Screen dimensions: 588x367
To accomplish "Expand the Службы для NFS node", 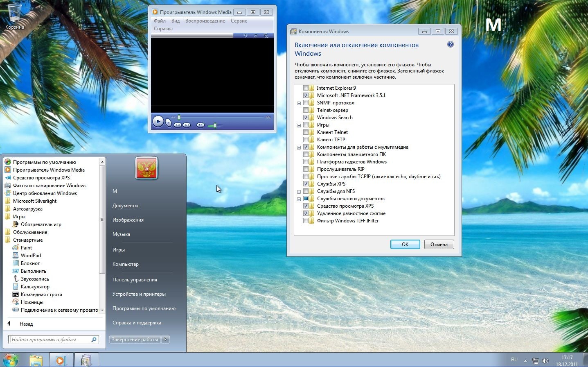I will coord(299,192).
